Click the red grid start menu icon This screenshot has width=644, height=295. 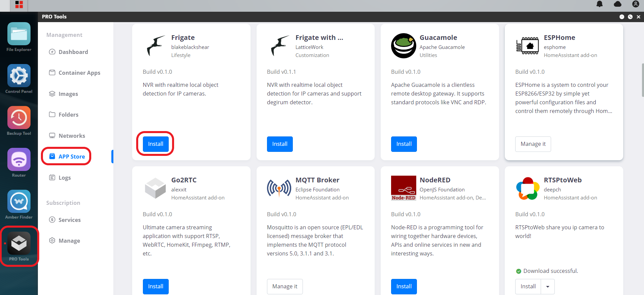point(19,4)
